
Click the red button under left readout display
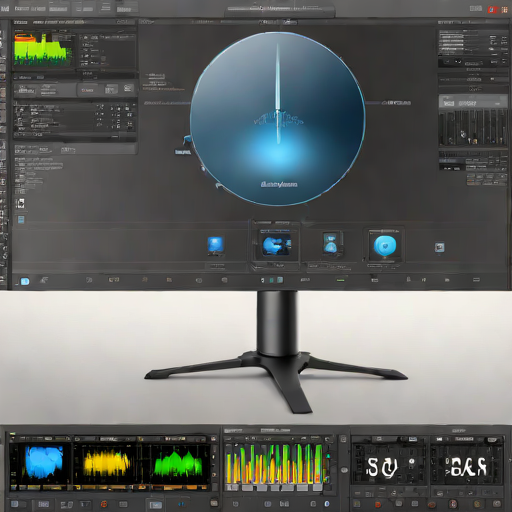(x=378, y=504)
